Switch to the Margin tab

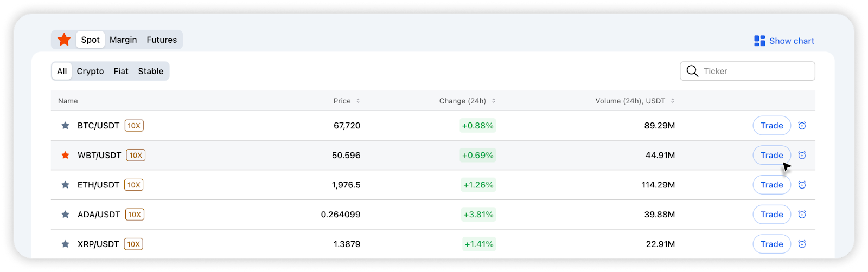123,40
